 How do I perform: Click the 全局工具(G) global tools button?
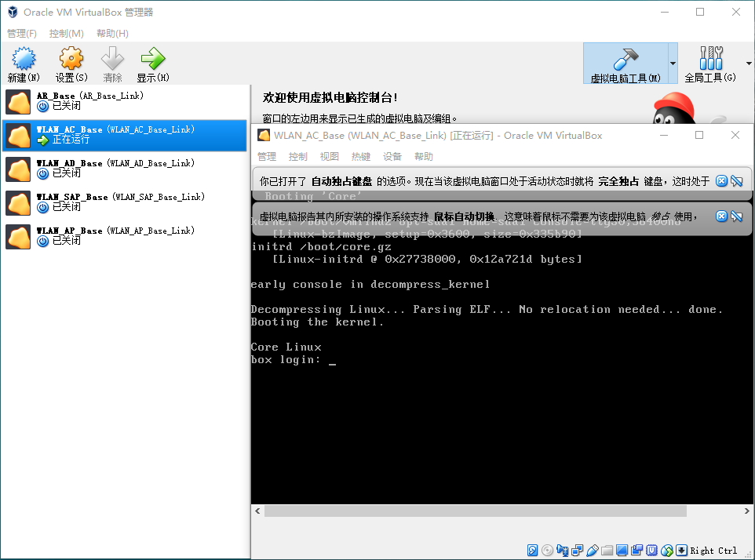tap(710, 64)
